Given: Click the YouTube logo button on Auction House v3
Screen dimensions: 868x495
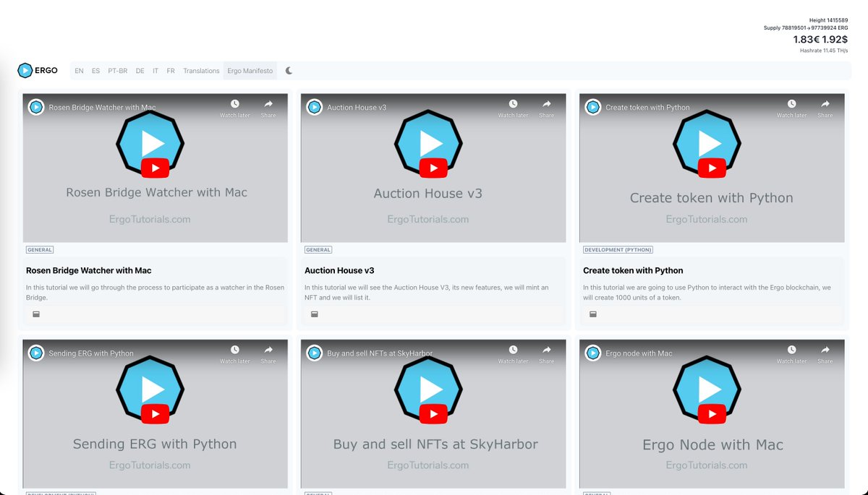Looking at the screenshot, I should coord(433,168).
